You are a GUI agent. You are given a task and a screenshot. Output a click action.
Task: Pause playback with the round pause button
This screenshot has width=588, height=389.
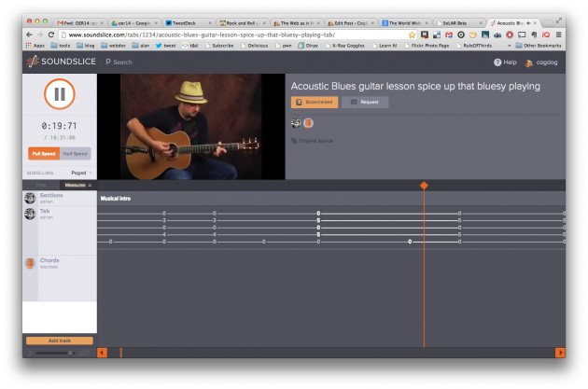pos(59,93)
